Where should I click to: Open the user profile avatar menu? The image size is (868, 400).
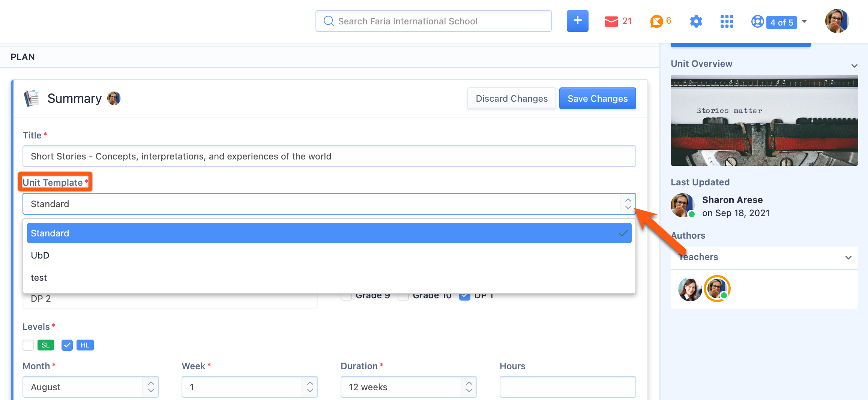coord(836,21)
